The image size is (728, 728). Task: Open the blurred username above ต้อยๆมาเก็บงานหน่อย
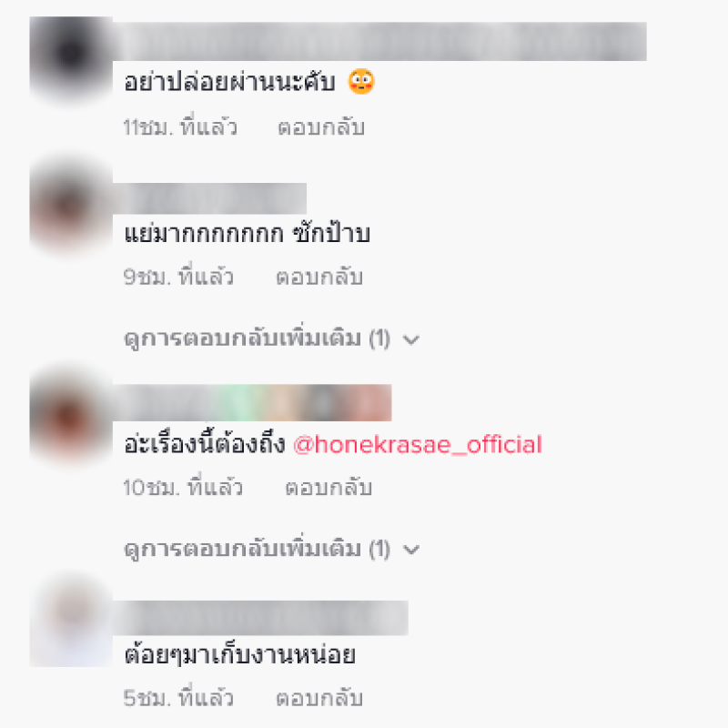(x=260, y=618)
